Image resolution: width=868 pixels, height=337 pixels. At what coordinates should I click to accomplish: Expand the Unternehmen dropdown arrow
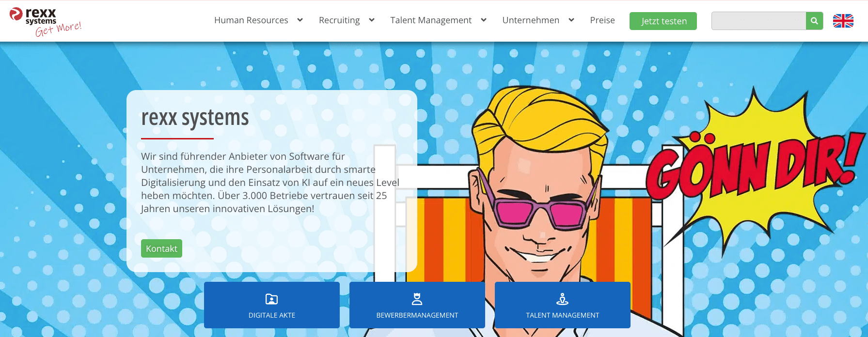(571, 20)
